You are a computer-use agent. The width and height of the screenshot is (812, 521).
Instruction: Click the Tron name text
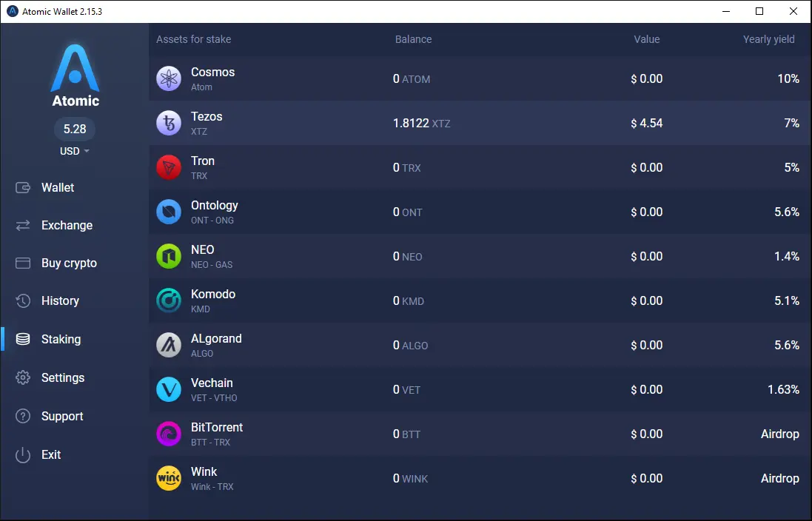pyautogui.click(x=203, y=161)
